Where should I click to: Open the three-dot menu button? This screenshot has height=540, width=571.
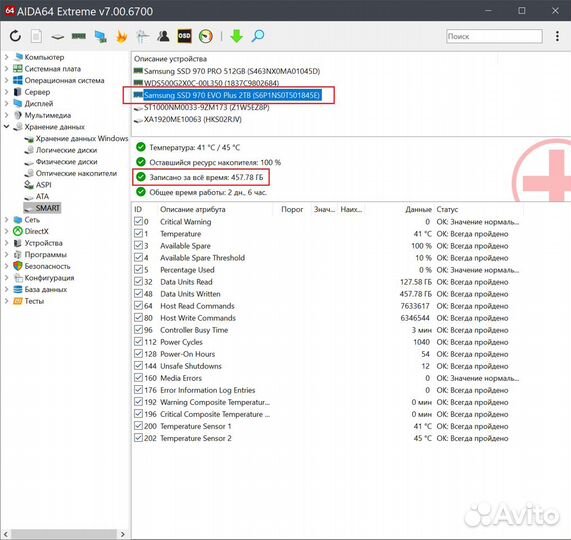[x=557, y=36]
